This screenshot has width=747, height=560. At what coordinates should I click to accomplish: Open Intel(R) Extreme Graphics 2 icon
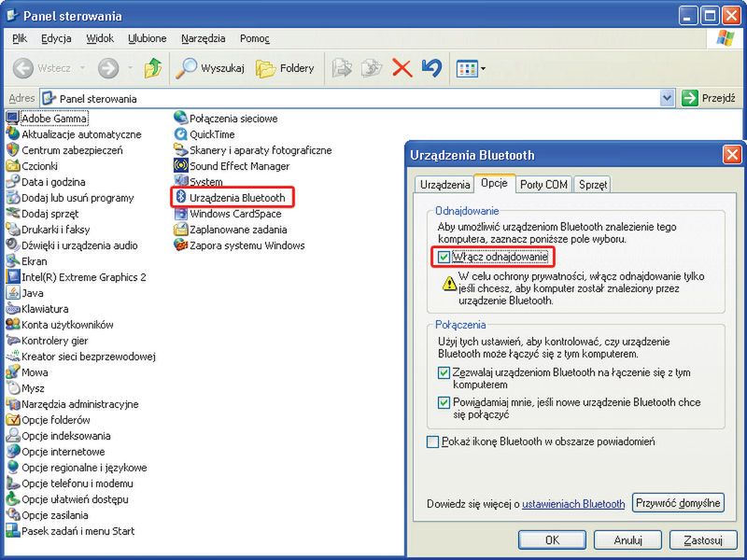point(12,276)
